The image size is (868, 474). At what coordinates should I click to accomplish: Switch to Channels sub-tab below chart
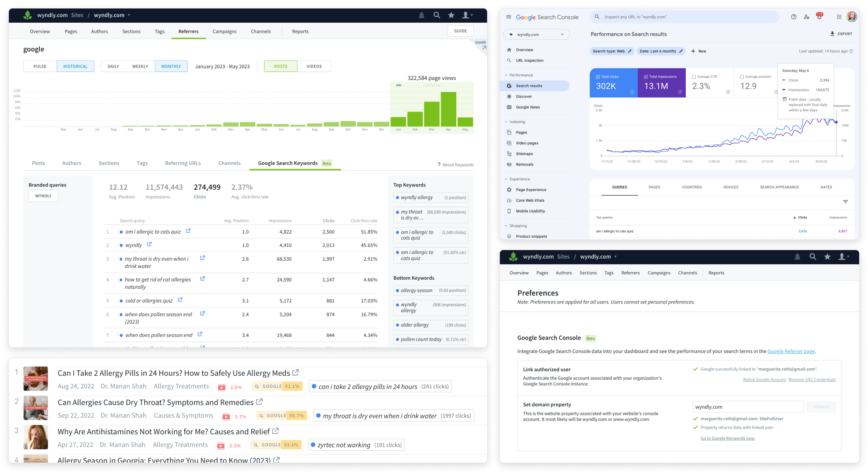point(229,163)
